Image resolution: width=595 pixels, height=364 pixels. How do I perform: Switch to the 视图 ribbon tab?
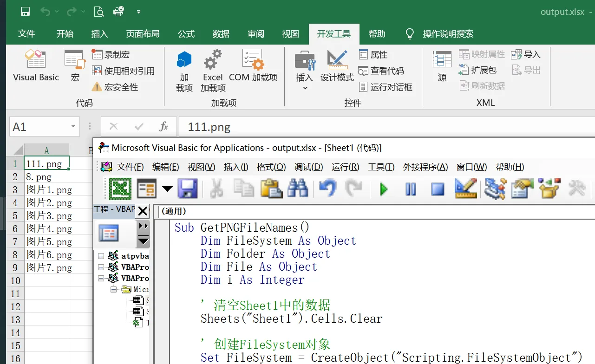291,34
